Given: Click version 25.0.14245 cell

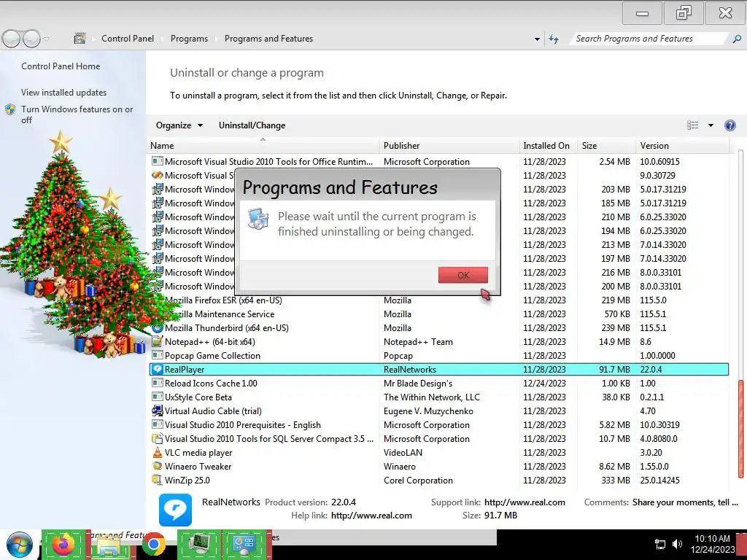Looking at the screenshot, I should coord(659,481).
